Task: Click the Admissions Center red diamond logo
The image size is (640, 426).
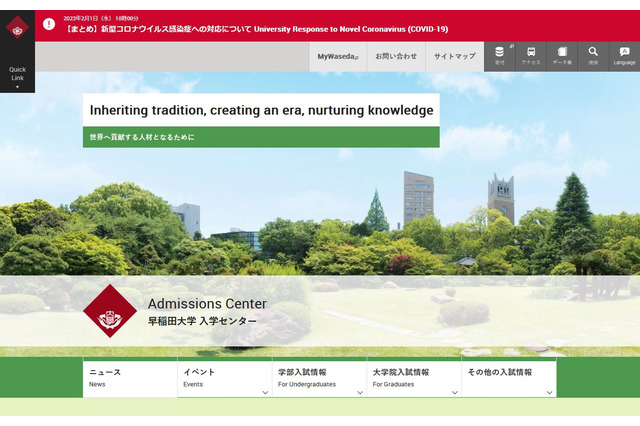Action: (x=110, y=311)
